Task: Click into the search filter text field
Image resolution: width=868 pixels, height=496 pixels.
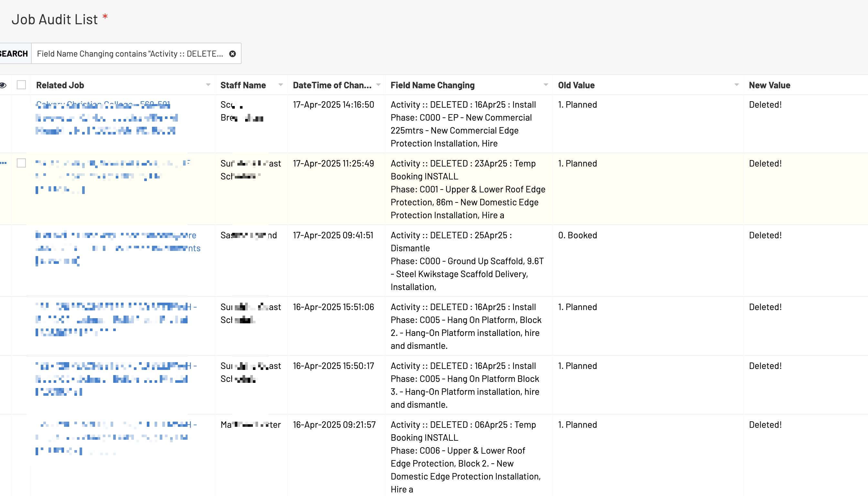Action: click(129, 54)
